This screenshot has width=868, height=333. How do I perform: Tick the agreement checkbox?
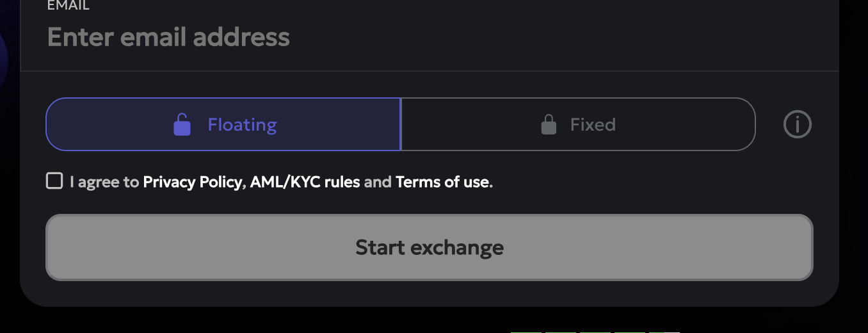tap(54, 181)
